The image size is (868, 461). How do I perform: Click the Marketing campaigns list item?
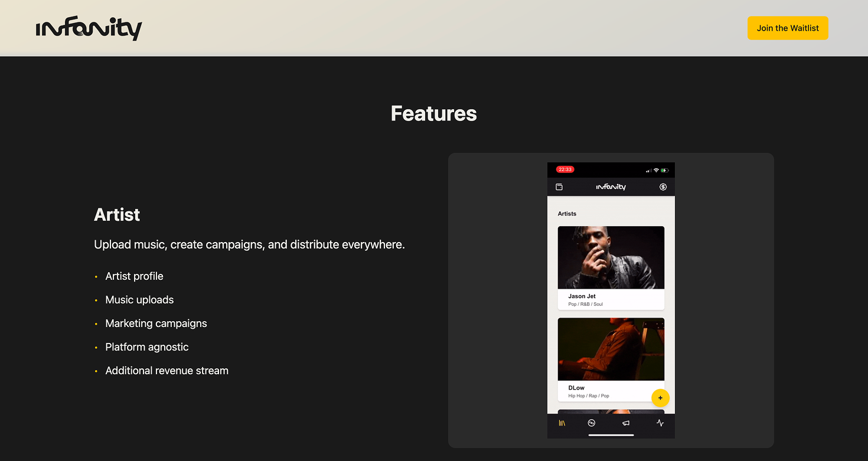pos(156,323)
